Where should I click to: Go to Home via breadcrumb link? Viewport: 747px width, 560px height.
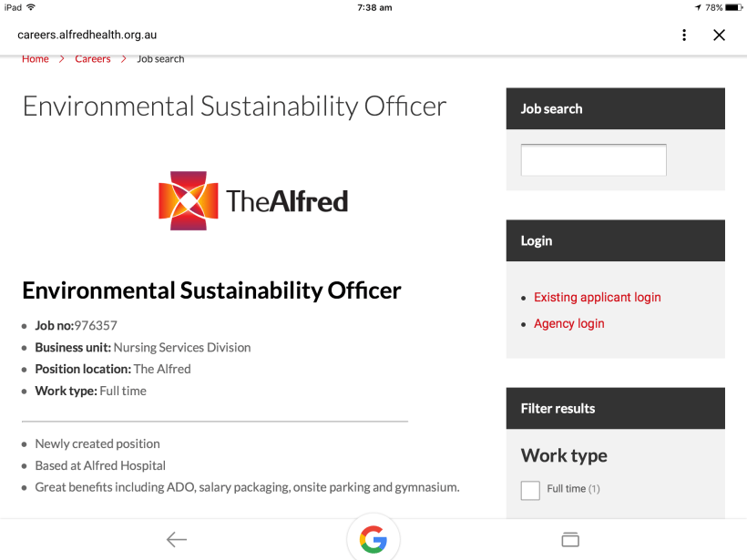pos(36,59)
